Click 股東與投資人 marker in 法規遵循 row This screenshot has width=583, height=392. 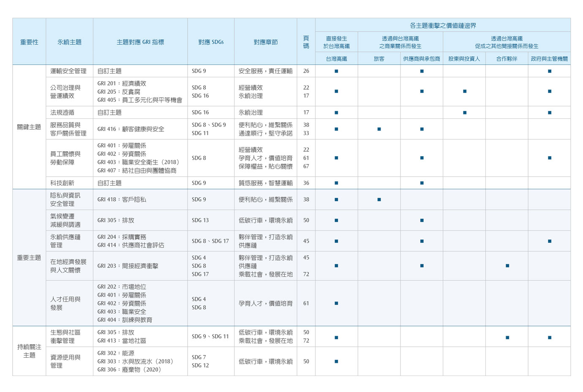coord(465,112)
